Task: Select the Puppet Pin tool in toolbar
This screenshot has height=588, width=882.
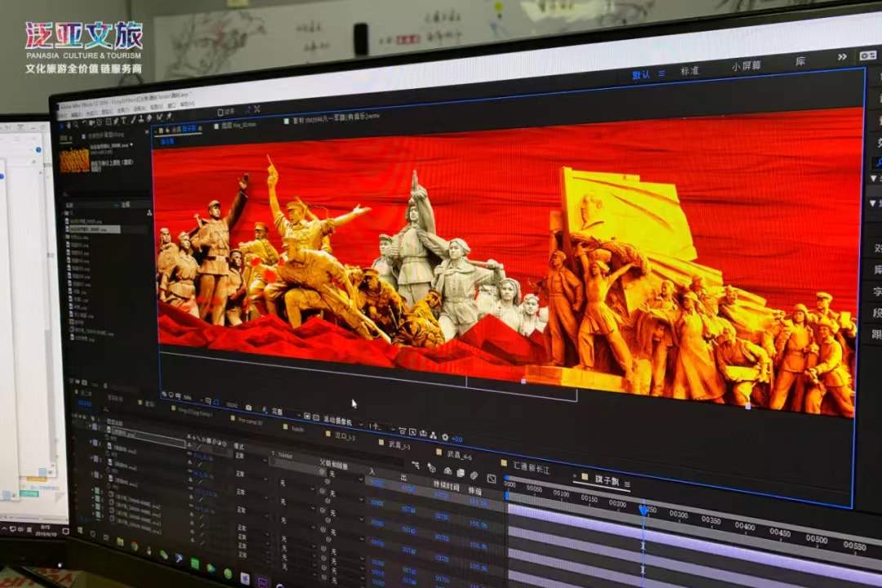Action: (169, 117)
